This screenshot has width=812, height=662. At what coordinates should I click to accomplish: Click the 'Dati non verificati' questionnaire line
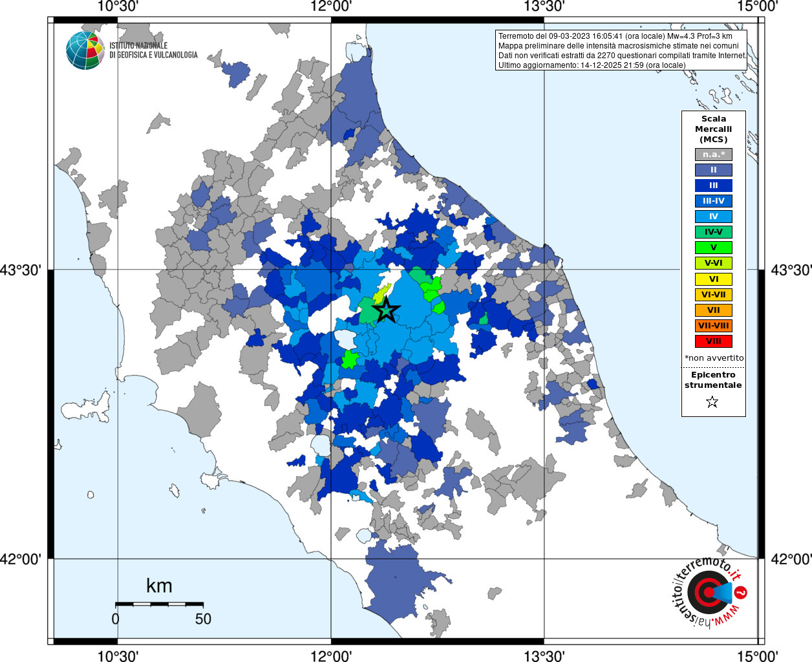[622, 56]
